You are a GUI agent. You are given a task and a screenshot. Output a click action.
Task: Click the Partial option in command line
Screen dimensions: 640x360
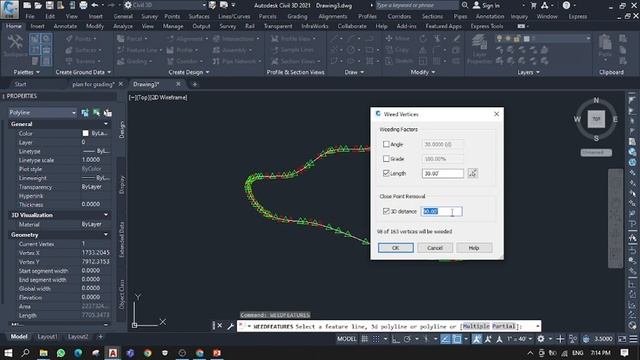click(503, 326)
